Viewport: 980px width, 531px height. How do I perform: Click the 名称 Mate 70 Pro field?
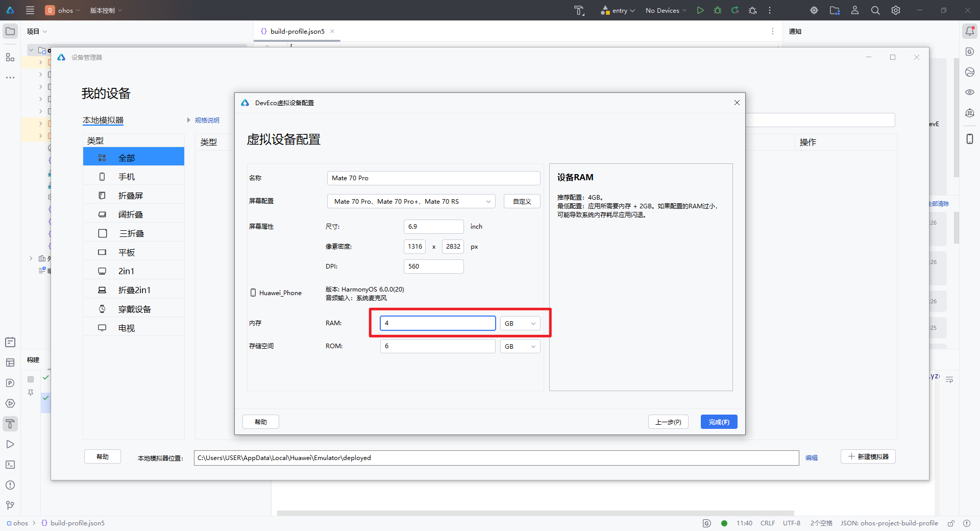click(x=433, y=178)
